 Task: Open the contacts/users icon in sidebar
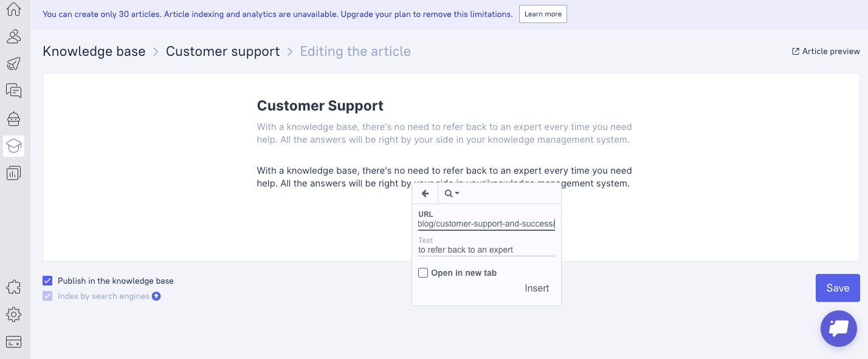tap(13, 36)
